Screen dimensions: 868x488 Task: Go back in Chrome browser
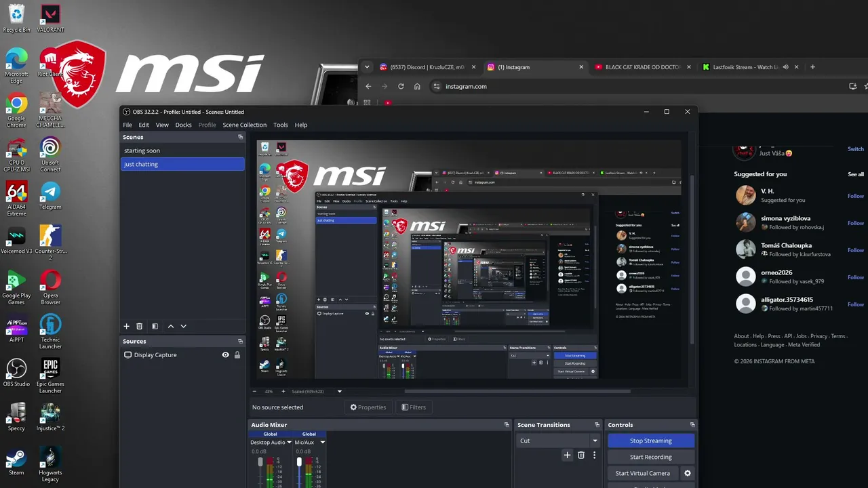[x=368, y=86]
